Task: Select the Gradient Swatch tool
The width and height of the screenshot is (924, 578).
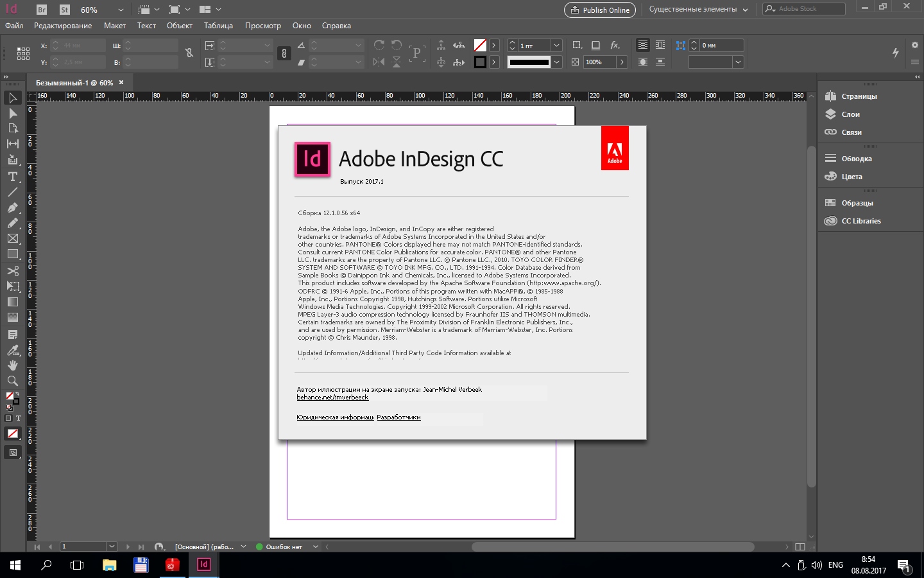Action: click(12, 302)
